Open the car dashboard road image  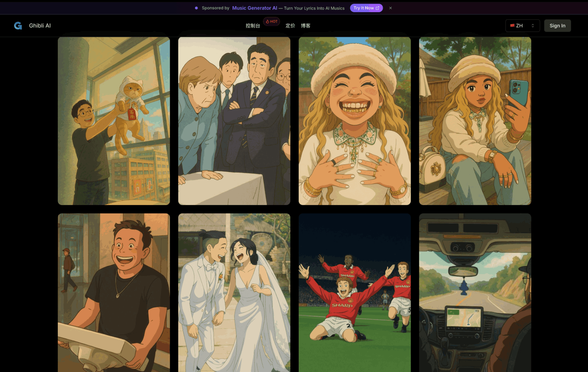pyautogui.click(x=475, y=293)
